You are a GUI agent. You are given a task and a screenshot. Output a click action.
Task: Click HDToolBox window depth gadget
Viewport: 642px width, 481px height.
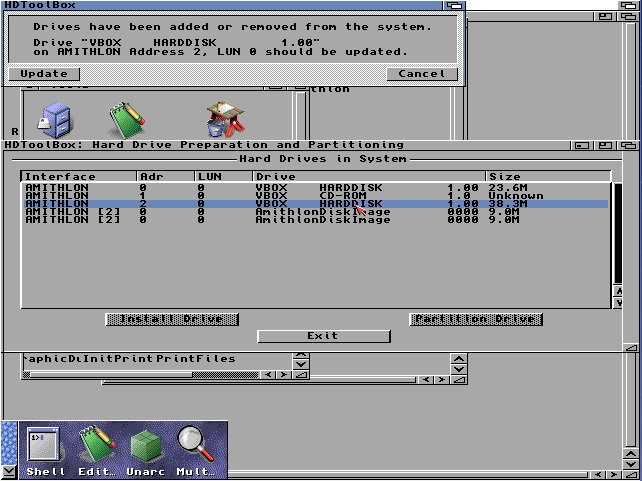[630, 145]
